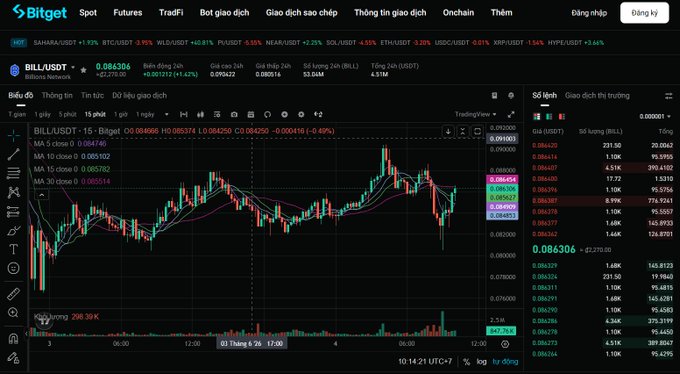Click the Đăng nhập link
This screenshot has height=374, width=680.
coord(589,13)
